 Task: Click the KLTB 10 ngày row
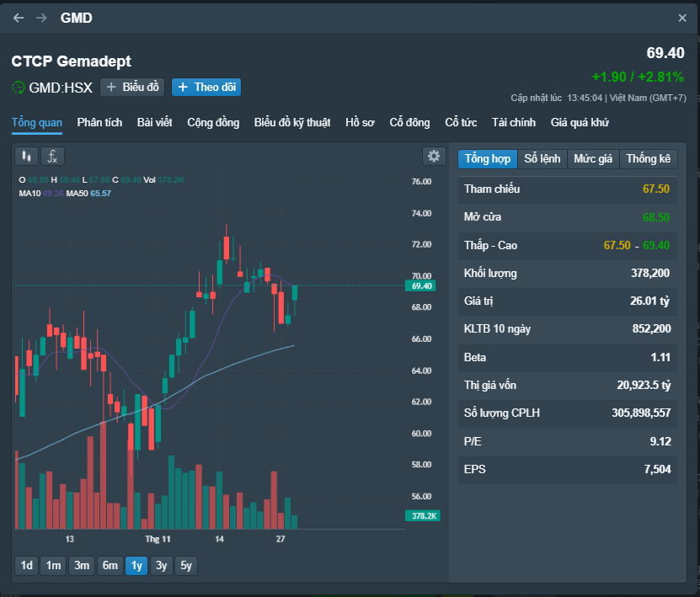568,329
